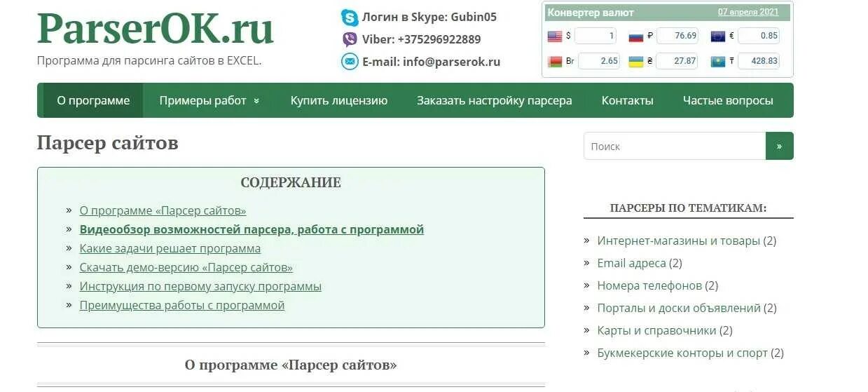Viewport: 868px width, 392px height.
Task: Click the Russian flag icon
Action: coord(636,36)
